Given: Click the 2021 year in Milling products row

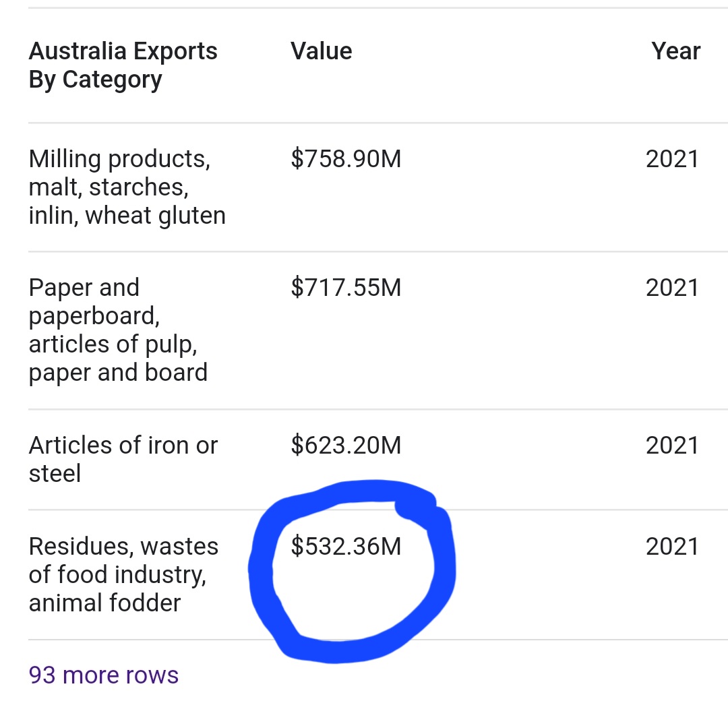Looking at the screenshot, I should tap(672, 159).
